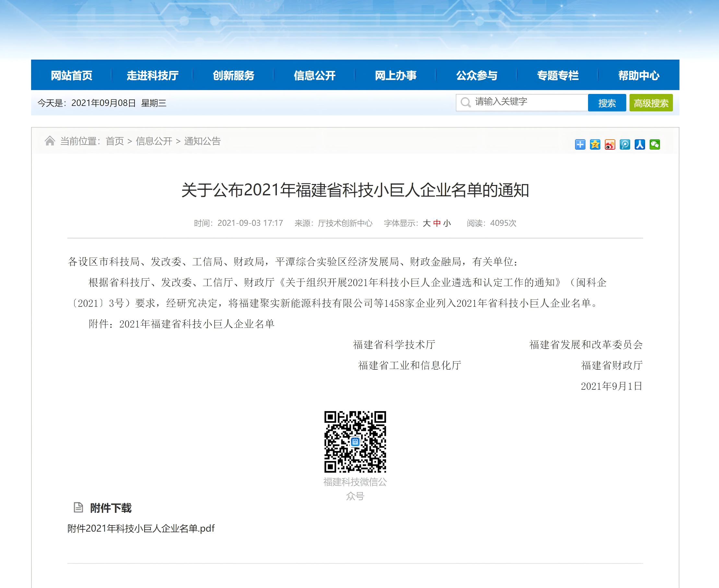Download 附件2021年科技小巨人企业名单.pdf
Viewport: 719px width, 588px height.
pos(141,529)
